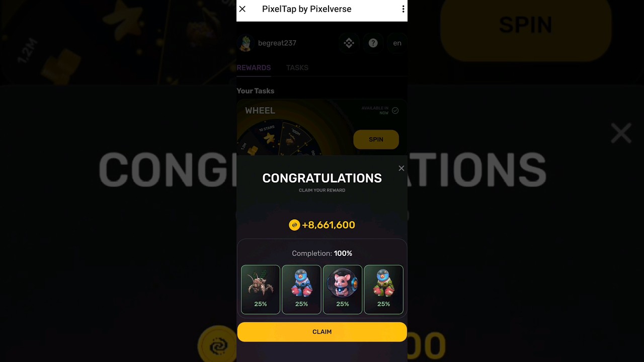Click the Completion 100% label
The image size is (644, 362).
pos(322,253)
